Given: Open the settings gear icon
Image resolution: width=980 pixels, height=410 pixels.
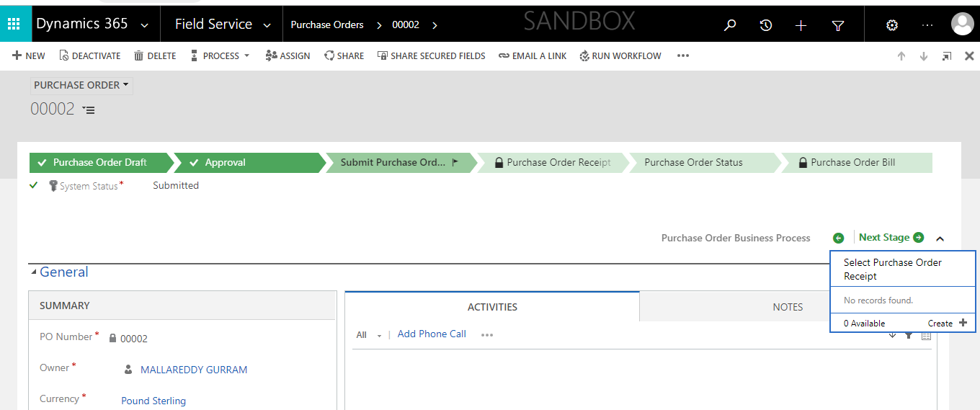Looking at the screenshot, I should pos(892,25).
